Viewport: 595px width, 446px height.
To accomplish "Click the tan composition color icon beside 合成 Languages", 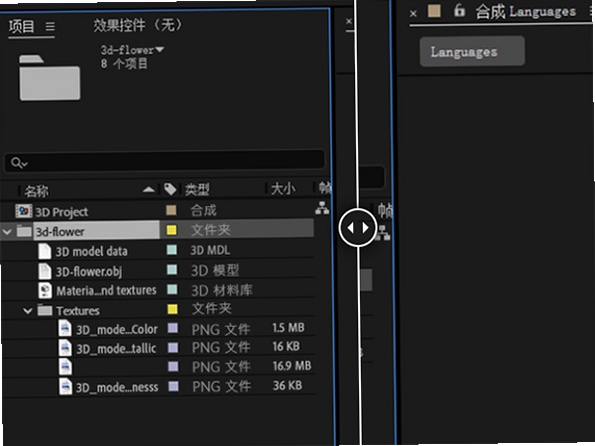I will tap(434, 11).
